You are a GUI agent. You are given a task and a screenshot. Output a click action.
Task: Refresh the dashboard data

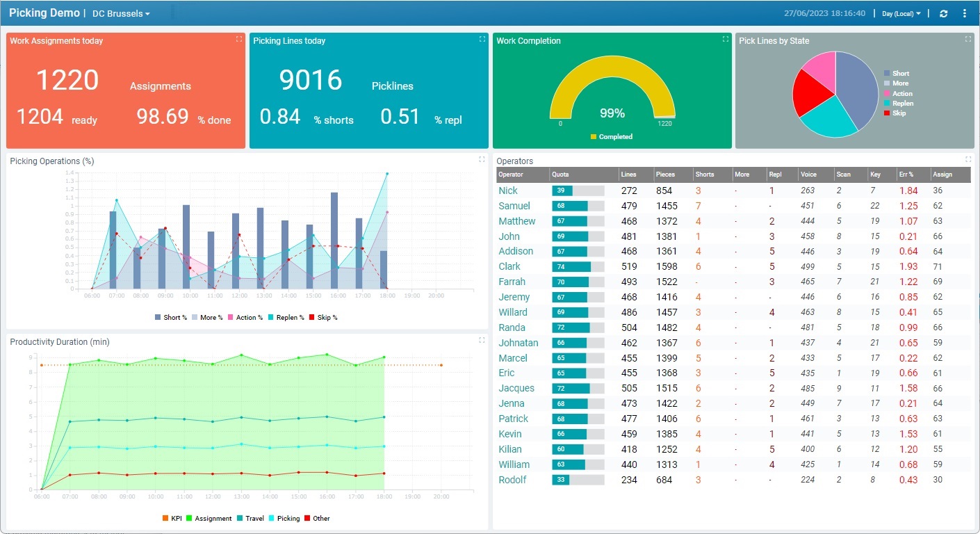click(944, 13)
